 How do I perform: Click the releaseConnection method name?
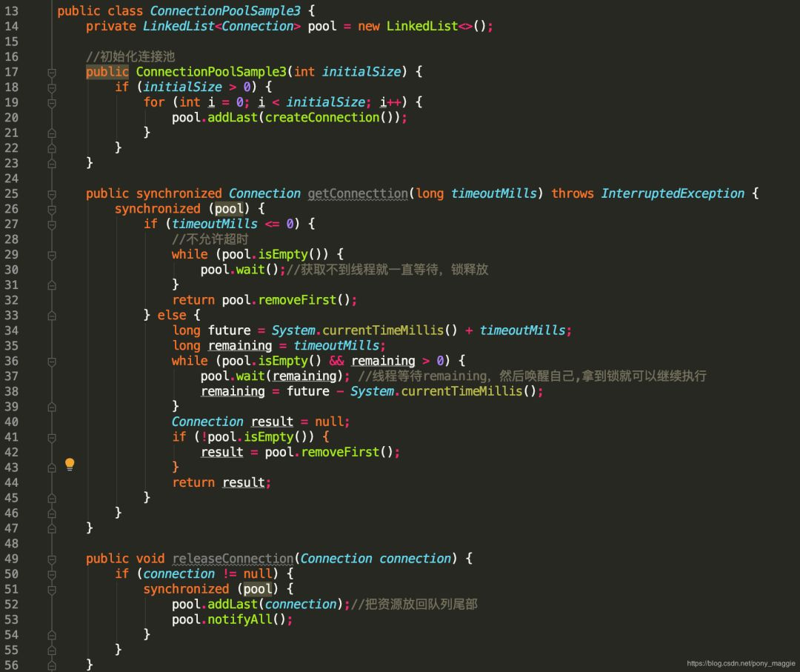point(233,559)
